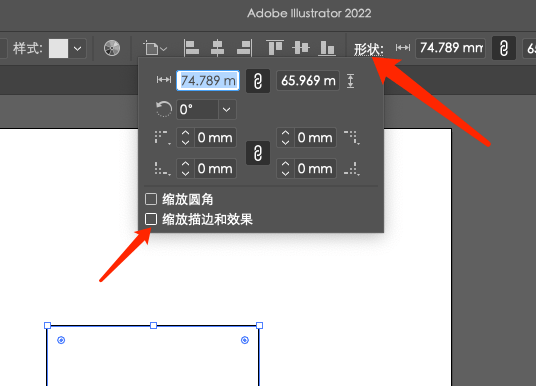The image size is (536, 386).
Task: Click the control bar shape width icon
Action: click(x=403, y=48)
